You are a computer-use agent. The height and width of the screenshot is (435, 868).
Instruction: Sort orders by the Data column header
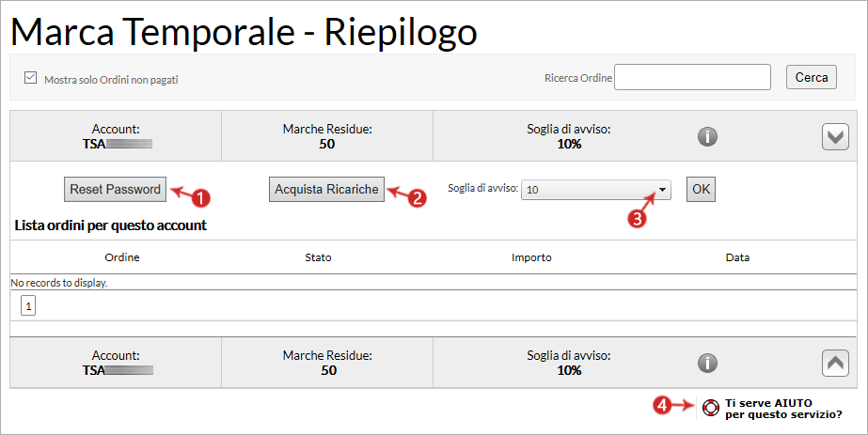737,257
